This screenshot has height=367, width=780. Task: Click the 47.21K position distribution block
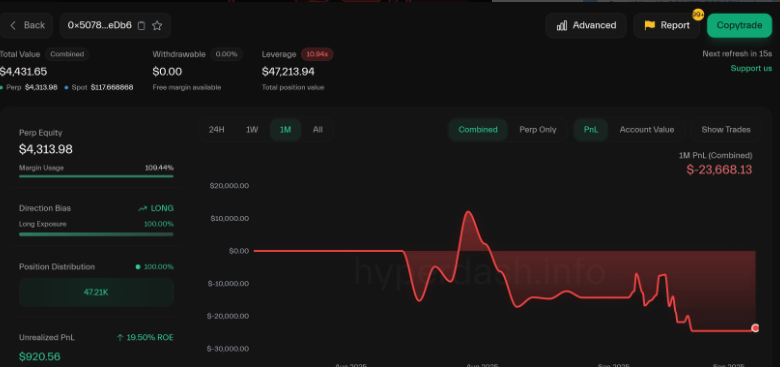(97, 292)
